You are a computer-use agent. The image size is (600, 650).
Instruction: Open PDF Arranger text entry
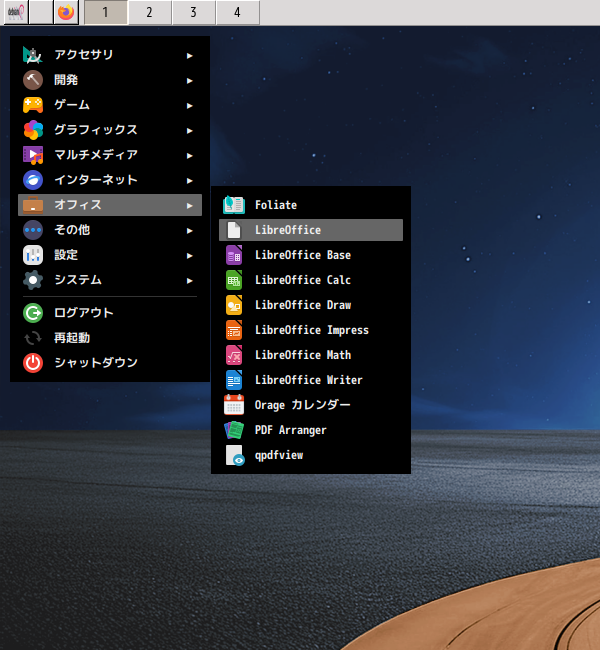[291, 430]
